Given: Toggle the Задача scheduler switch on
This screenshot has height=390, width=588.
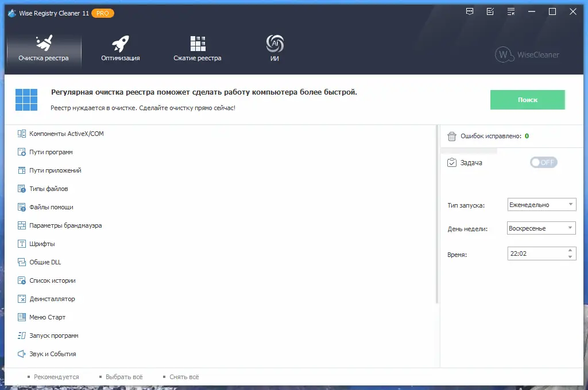Looking at the screenshot, I should (543, 162).
